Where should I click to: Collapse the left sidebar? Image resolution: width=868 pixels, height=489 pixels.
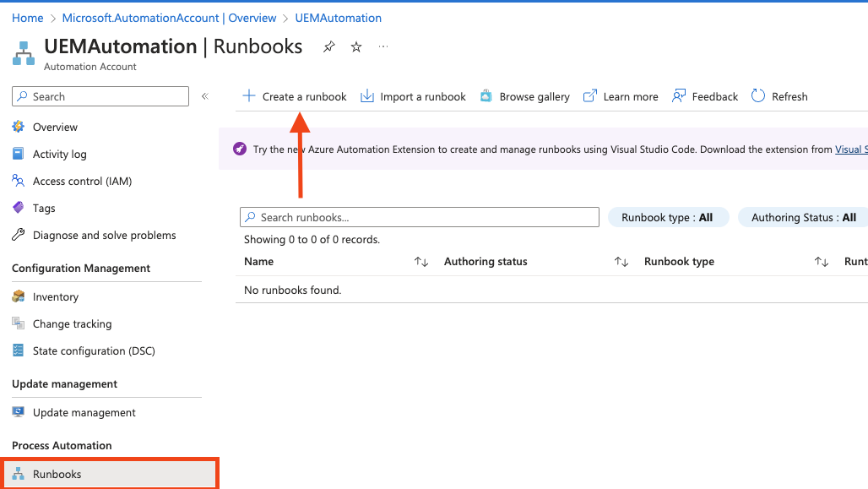[204, 95]
